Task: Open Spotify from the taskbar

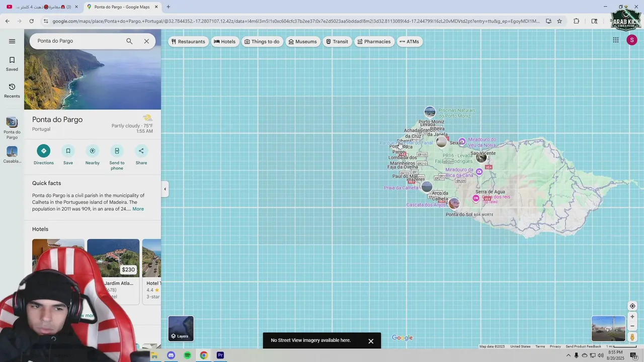Action: tap(187, 355)
